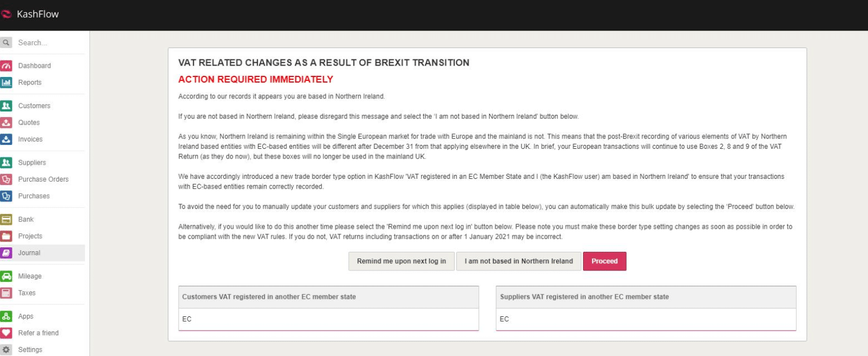Click the Dashboard gauge icon
The image size is (868, 356).
pos(6,66)
